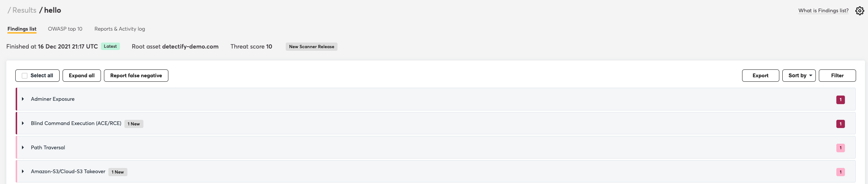Click the green Latest badge

[x=110, y=46]
